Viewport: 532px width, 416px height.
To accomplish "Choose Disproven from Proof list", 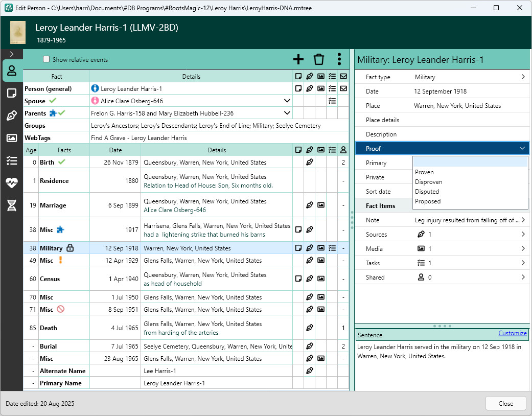I will [x=470, y=182].
